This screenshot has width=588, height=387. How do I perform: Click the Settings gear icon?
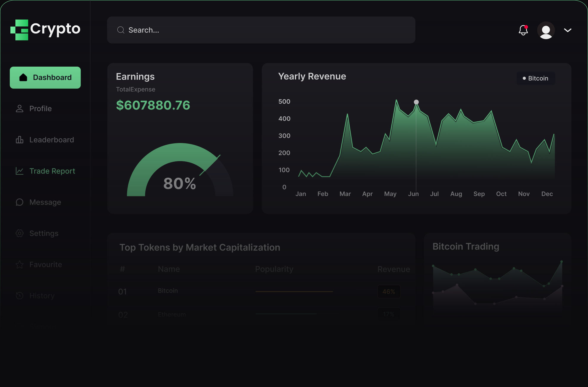(20, 233)
